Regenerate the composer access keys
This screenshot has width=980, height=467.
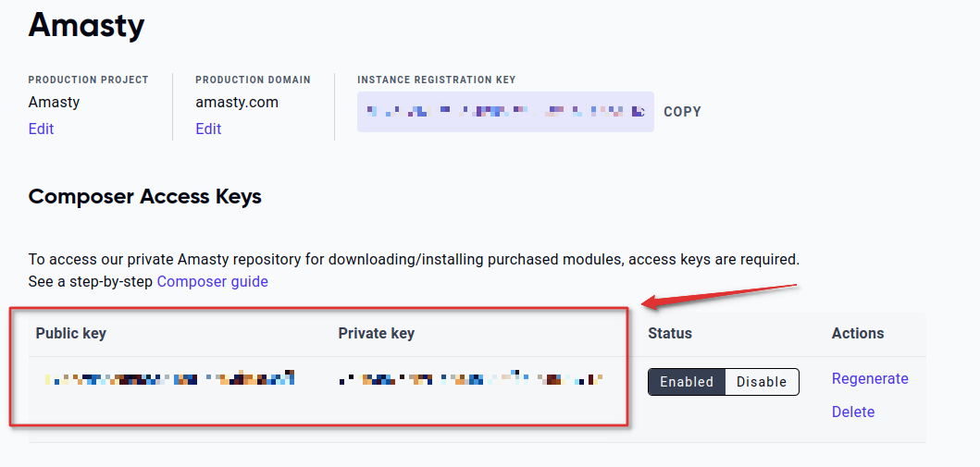pos(869,379)
